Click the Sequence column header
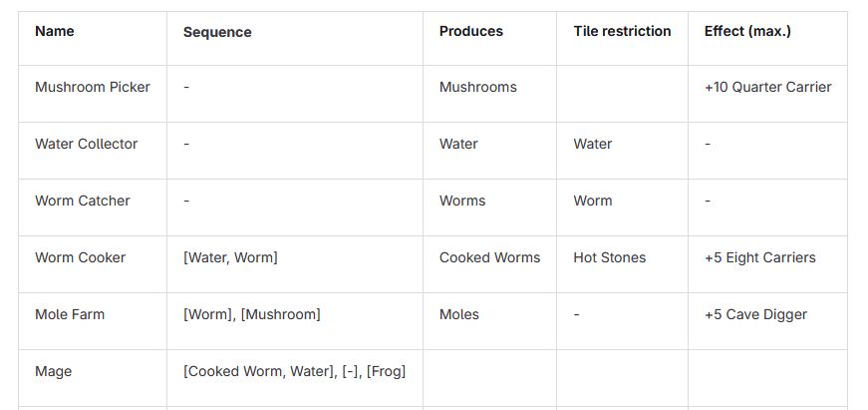 [x=217, y=32]
